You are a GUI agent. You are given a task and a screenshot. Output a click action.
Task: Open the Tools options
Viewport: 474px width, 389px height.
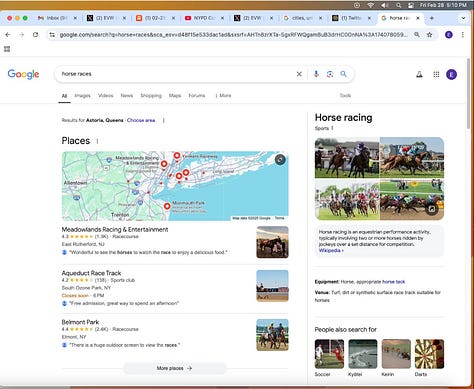345,96
